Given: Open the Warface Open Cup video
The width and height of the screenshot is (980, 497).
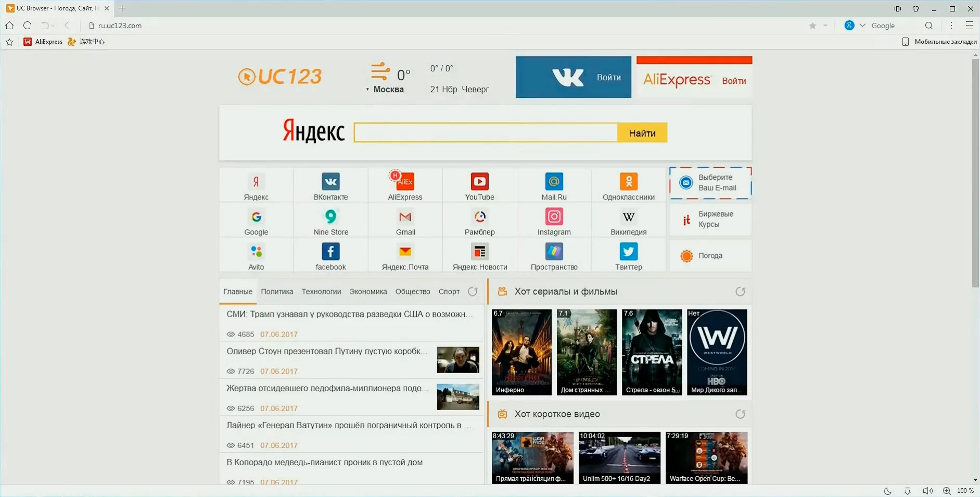Looking at the screenshot, I should tap(706, 458).
